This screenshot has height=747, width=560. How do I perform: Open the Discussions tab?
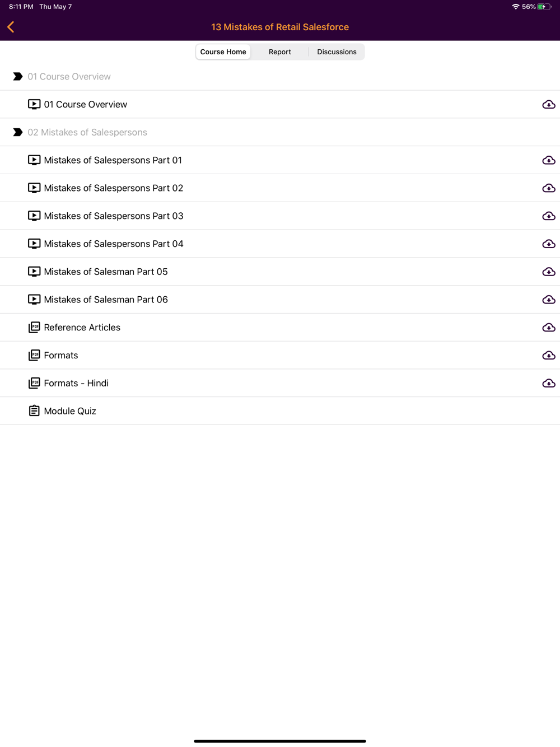click(337, 52)
